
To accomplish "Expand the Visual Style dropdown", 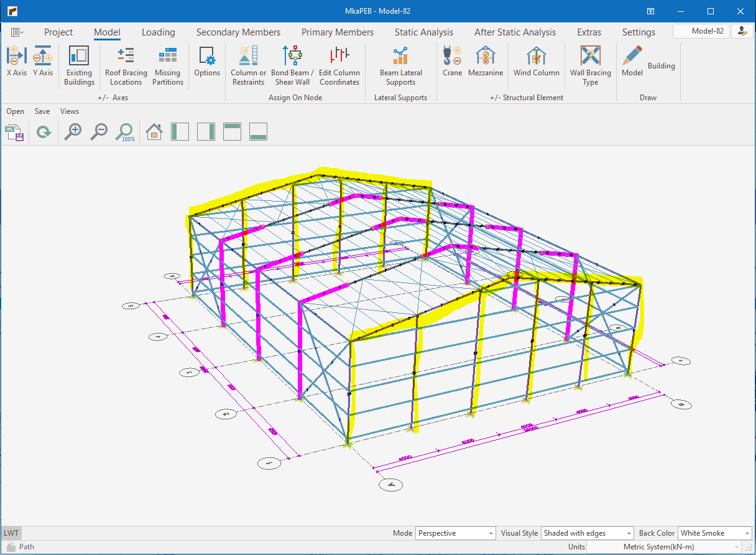I will tap(587, 533).
